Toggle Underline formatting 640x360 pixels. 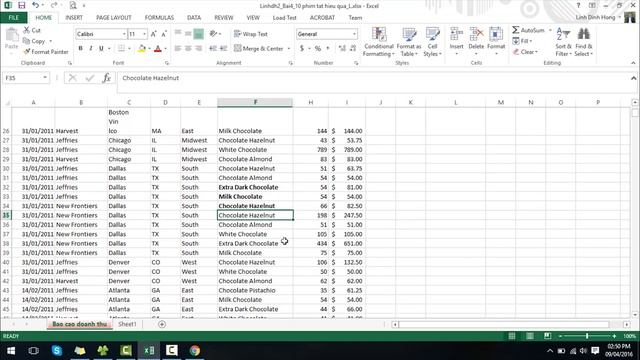tap(101, 48)
